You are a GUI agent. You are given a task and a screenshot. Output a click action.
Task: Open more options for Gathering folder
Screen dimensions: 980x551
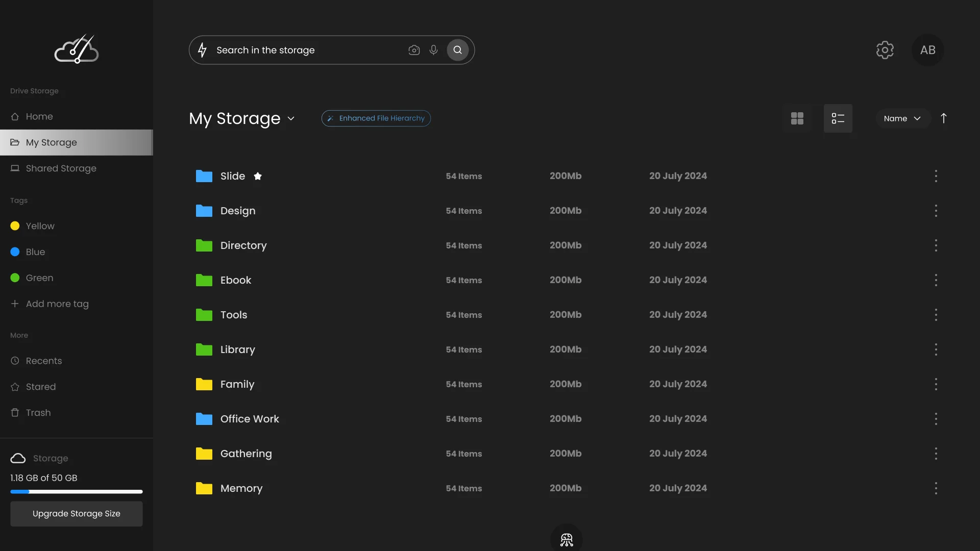pos(936,454)
